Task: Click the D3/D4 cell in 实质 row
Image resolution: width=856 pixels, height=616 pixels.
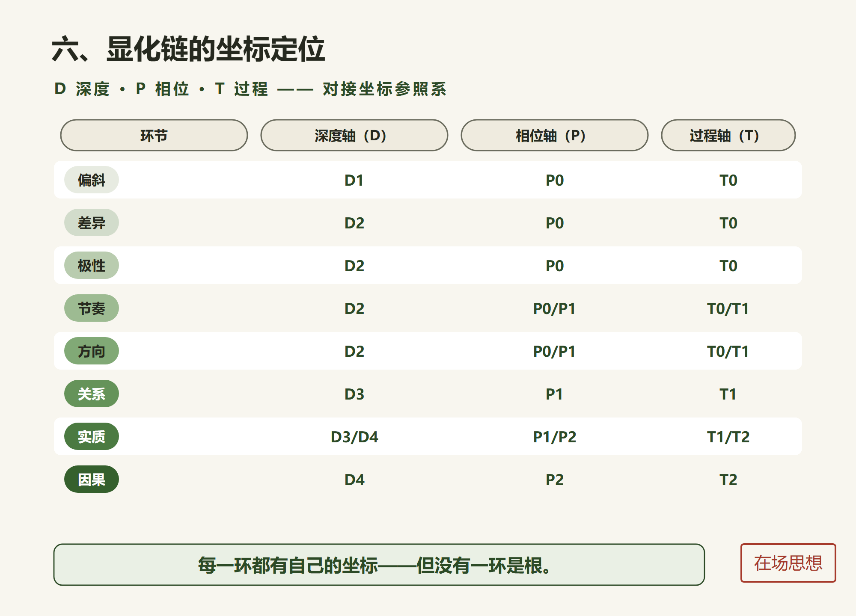Action: click(354, 437)
